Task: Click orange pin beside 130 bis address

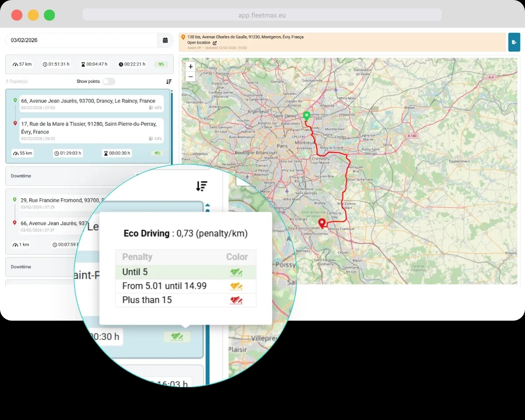Action: point(183,38)
